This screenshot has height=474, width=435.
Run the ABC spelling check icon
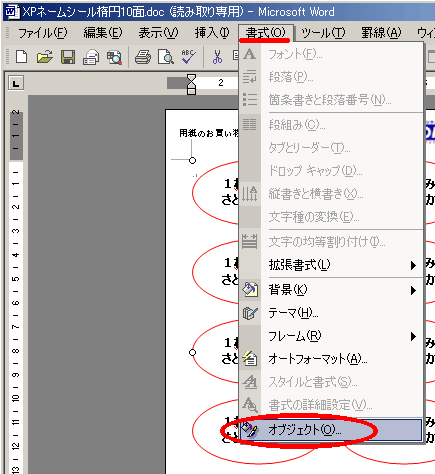pos(189,57)
